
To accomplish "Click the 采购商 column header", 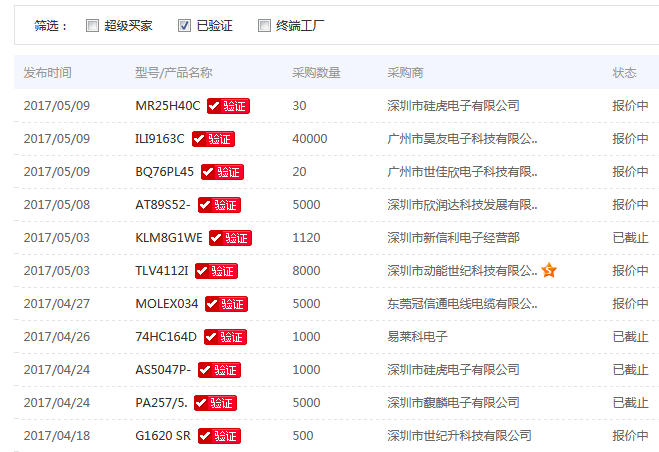I will pos(405,73).
